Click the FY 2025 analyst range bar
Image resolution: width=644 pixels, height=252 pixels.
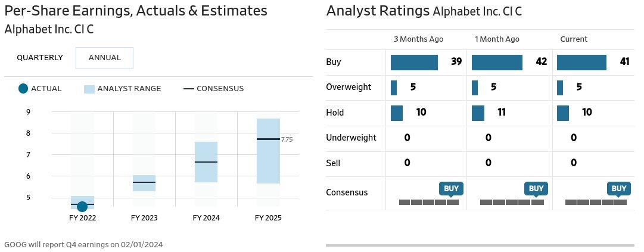[268, 151]
